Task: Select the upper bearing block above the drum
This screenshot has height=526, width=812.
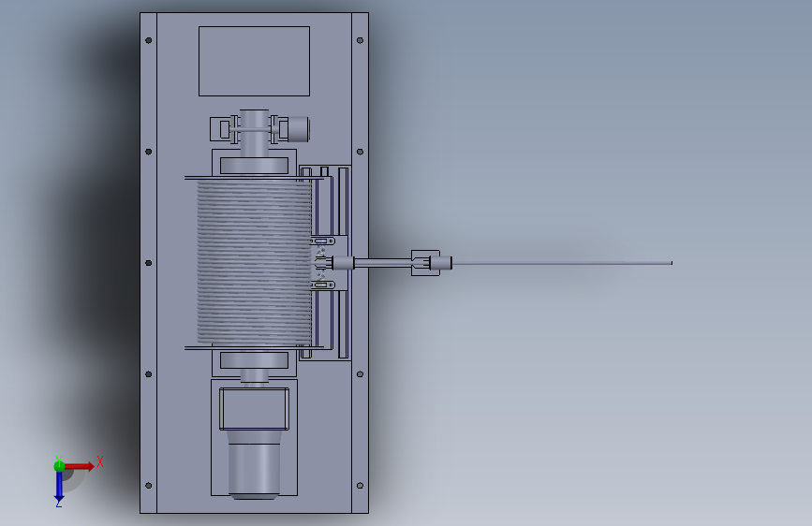Action: point(254,165)
